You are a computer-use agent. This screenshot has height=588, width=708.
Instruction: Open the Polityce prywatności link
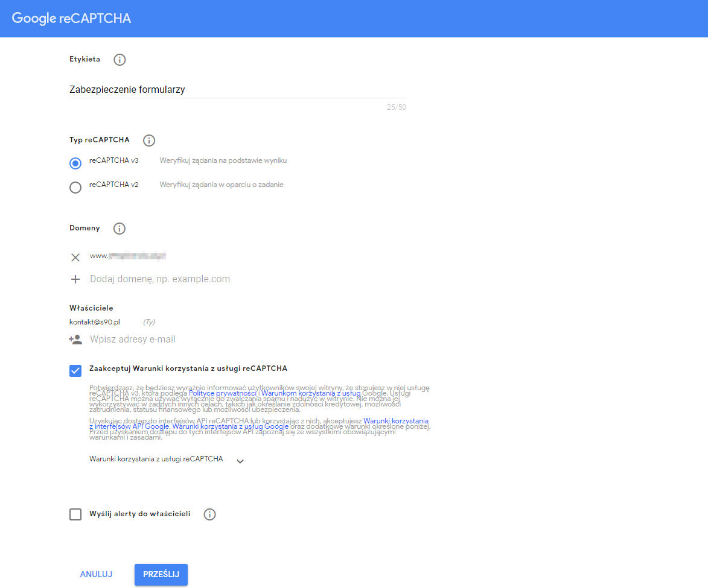223,393
